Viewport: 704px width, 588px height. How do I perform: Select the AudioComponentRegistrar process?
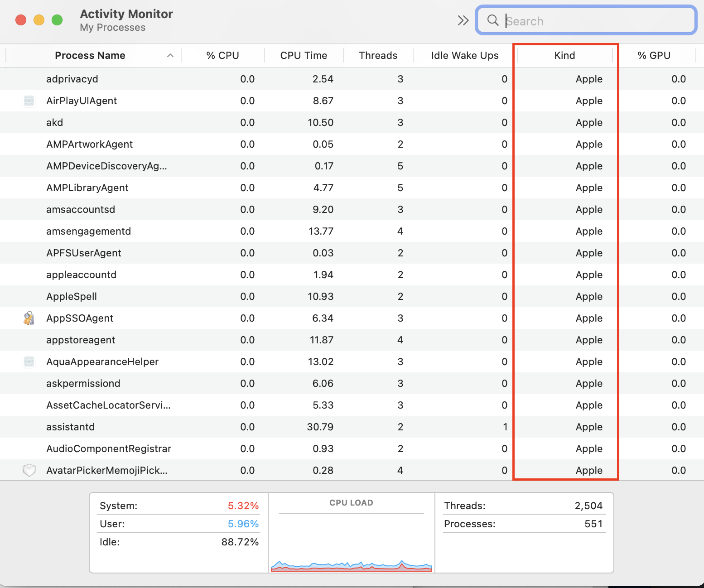[109, 448]
